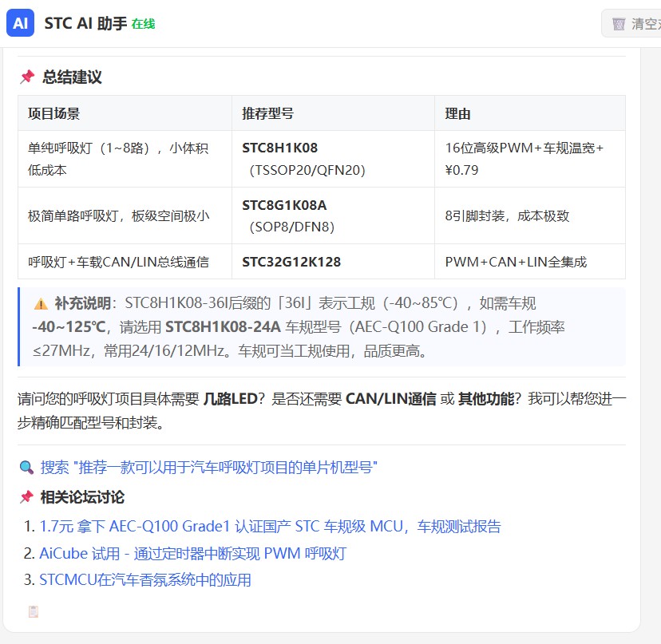Click the pushpin icon next to 相关论坛讨论
The height and width of the screenshot is (644, 661).
coord(26,497)
